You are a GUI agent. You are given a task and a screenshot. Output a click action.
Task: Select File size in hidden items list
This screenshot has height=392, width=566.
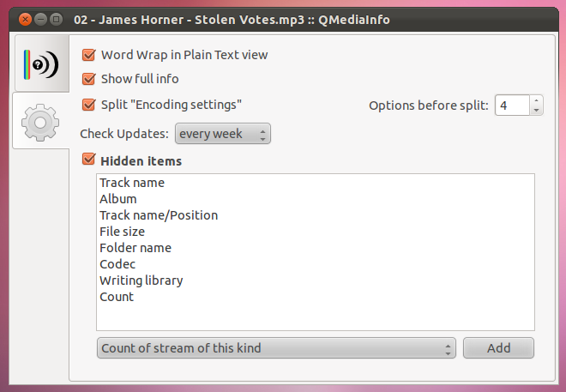(122, 232)
